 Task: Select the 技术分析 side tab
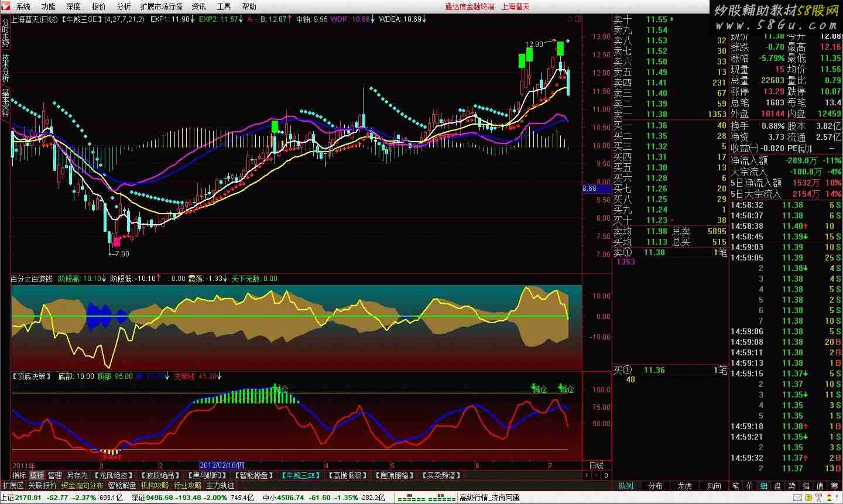[x=5, y=68]
